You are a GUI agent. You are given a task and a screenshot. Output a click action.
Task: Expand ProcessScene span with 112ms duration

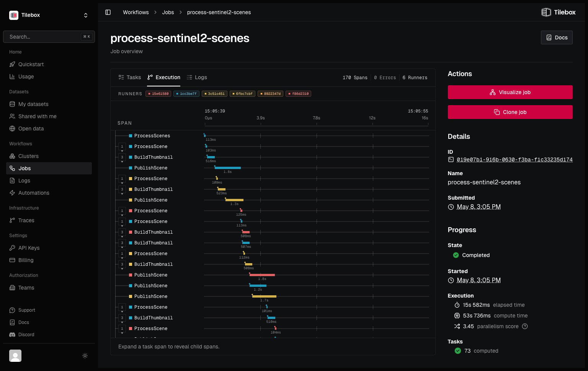click(122, 254)
